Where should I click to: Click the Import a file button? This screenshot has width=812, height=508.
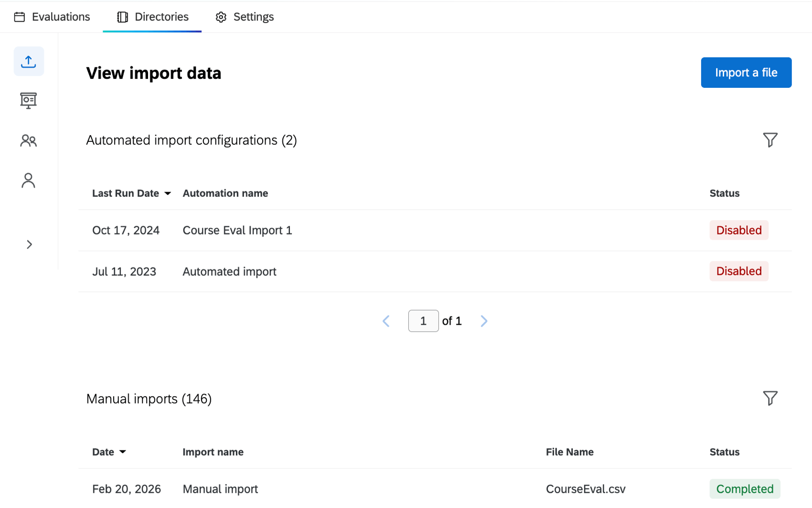coord(746,73)
